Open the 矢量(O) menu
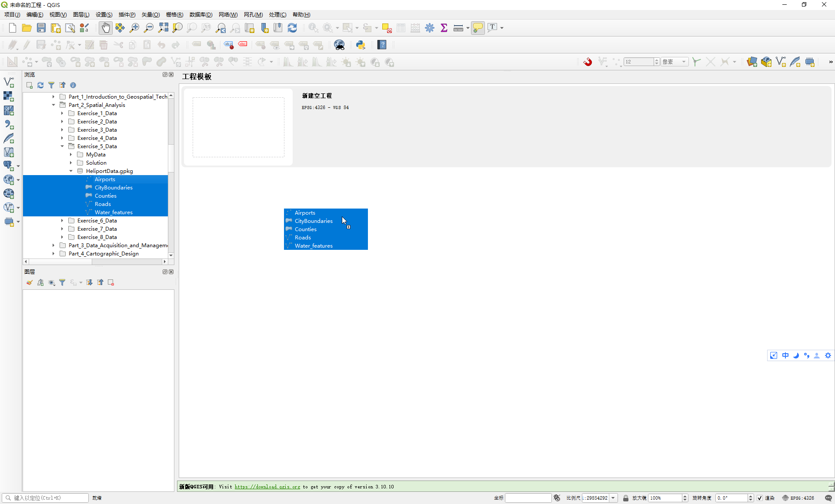The height and width of the screenshot is (504, 835). tap(150, 15)
